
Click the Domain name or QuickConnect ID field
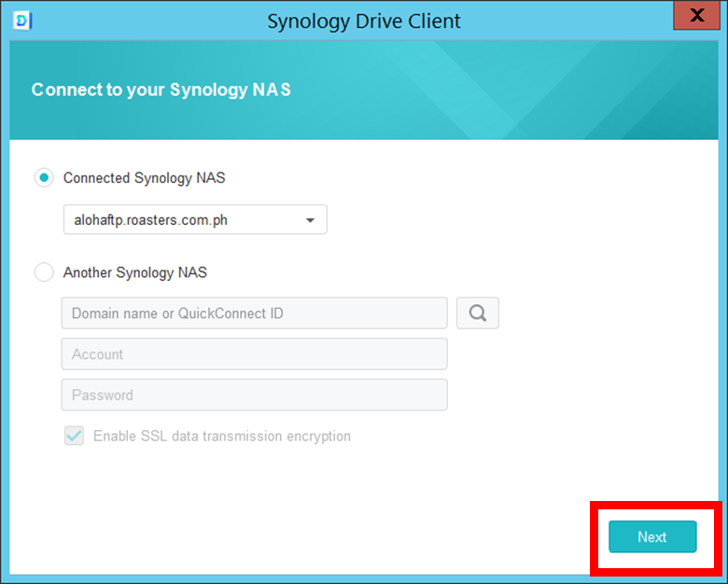[255, 313]
